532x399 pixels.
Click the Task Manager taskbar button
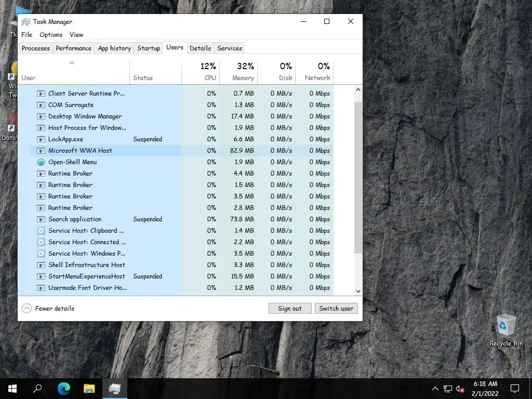[x=115, y=389]
